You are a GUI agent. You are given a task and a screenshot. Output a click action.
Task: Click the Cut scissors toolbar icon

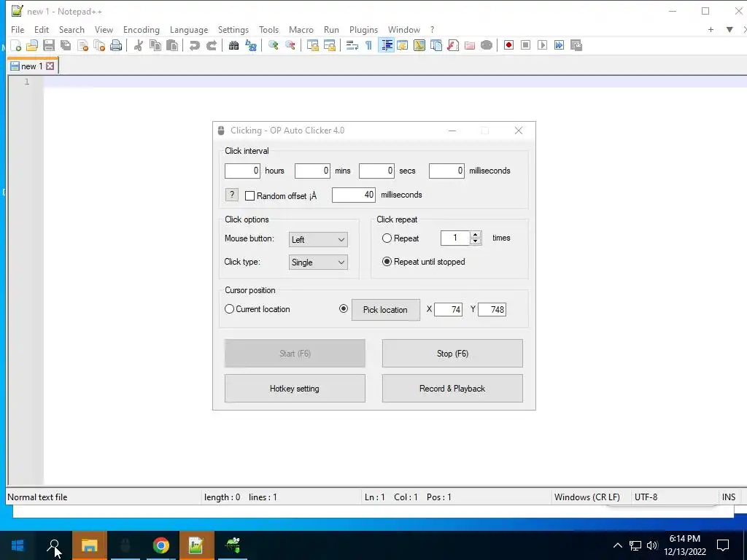[139, 45]
